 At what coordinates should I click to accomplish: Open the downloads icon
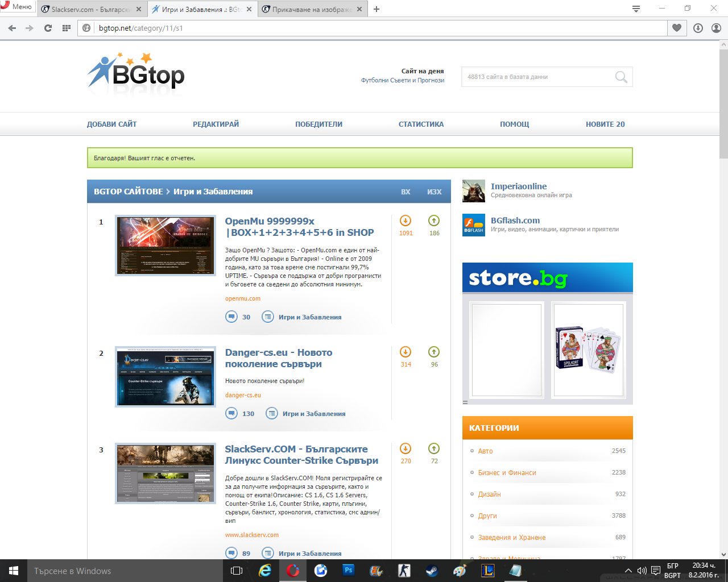click(698, 28)
